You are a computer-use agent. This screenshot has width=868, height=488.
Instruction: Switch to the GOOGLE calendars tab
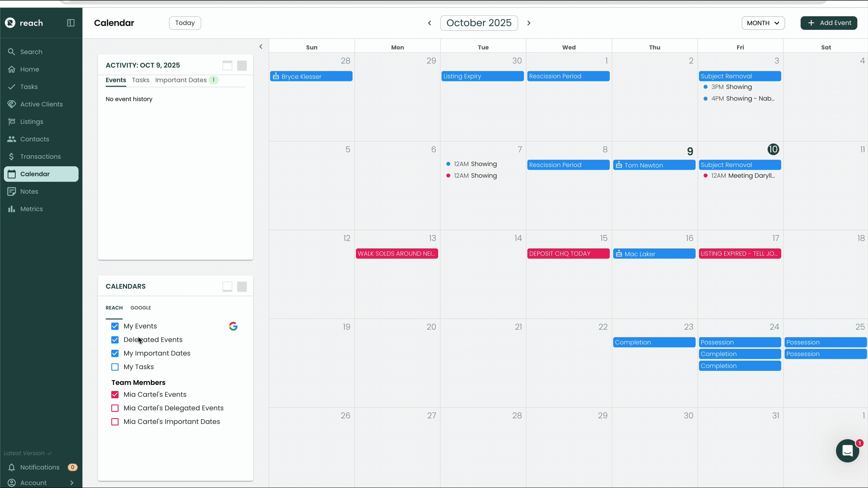(141, 308)
